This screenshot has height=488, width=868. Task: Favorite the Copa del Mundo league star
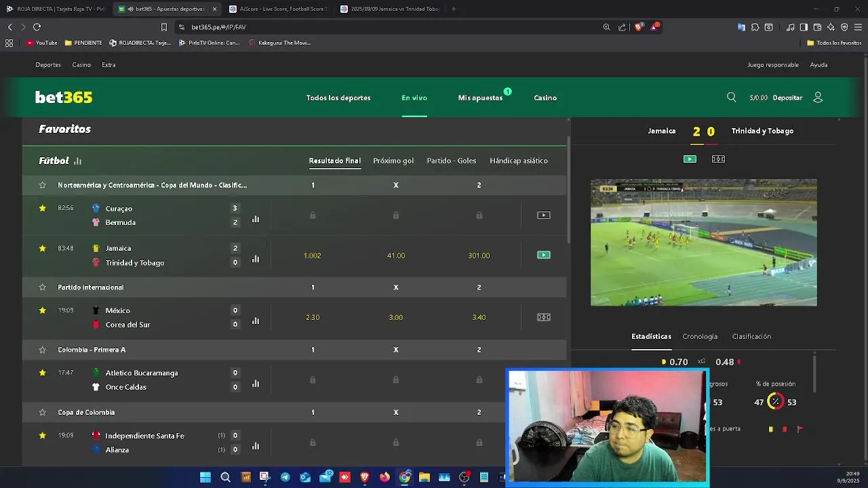pos(42,185)
